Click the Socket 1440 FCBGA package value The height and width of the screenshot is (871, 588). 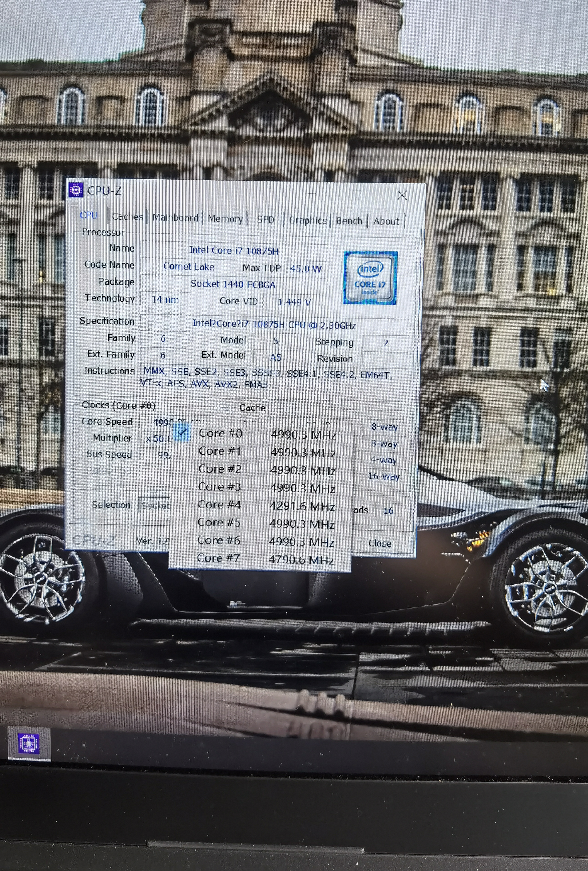tap(233, 284)
